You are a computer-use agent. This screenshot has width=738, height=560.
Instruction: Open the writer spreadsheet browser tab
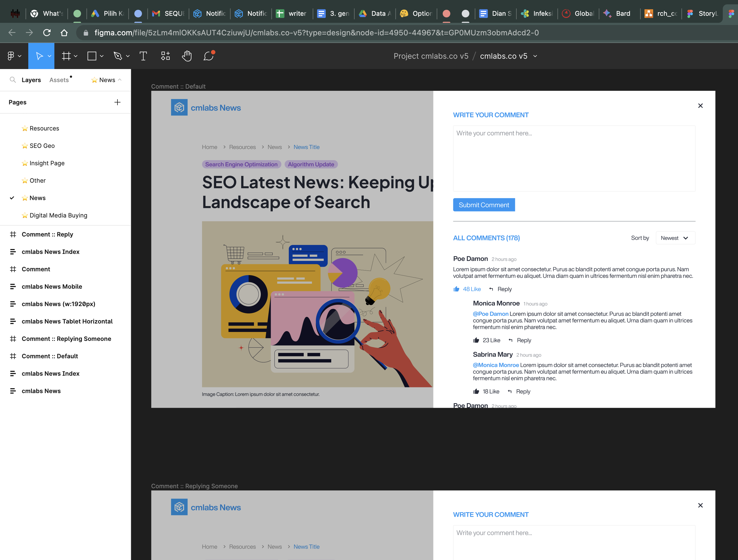[x=292, y=13]
